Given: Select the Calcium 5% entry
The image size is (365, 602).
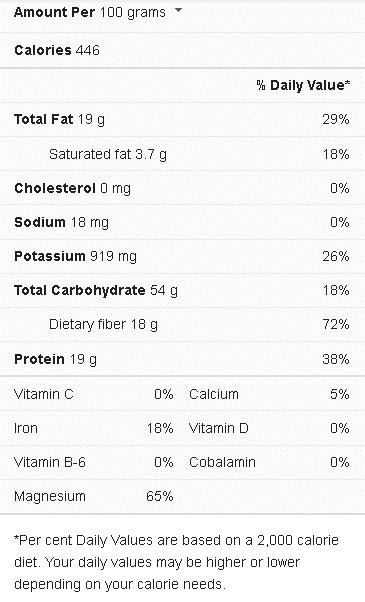Looking at the screenshot, I should coord(269,394).
